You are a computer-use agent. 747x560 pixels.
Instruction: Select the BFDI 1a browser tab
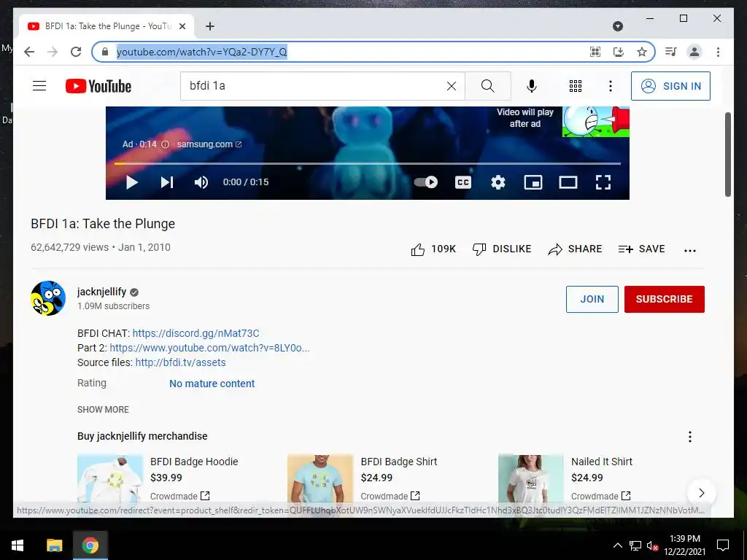coord(107,26)
